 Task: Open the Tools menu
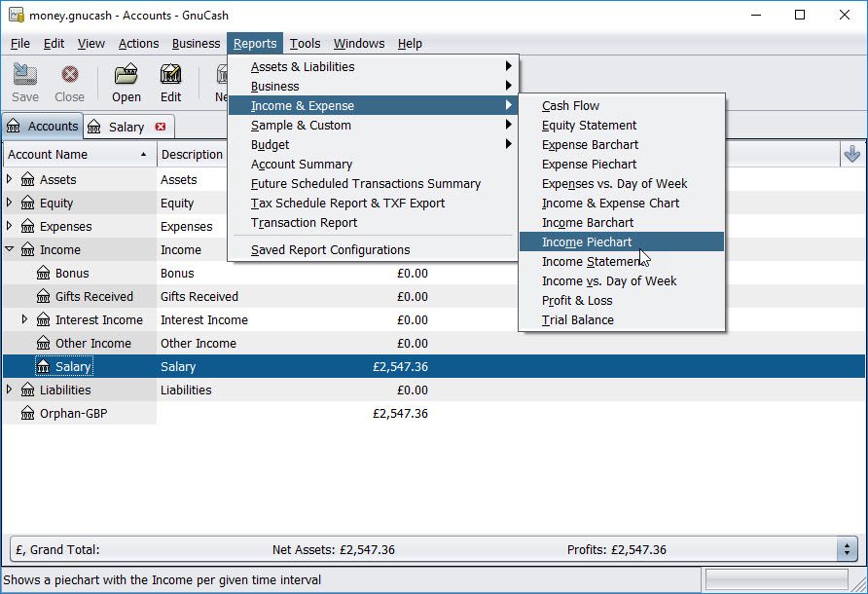(305, 43)
